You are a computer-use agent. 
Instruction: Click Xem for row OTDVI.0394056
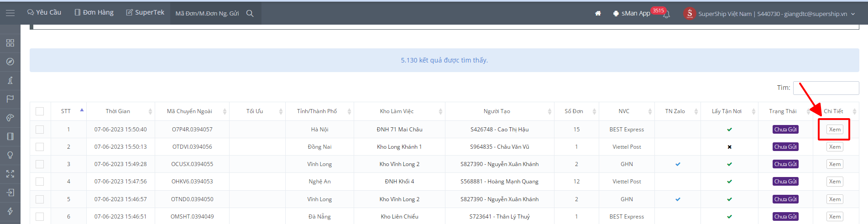pyautogui.click(x=835, y=147)
